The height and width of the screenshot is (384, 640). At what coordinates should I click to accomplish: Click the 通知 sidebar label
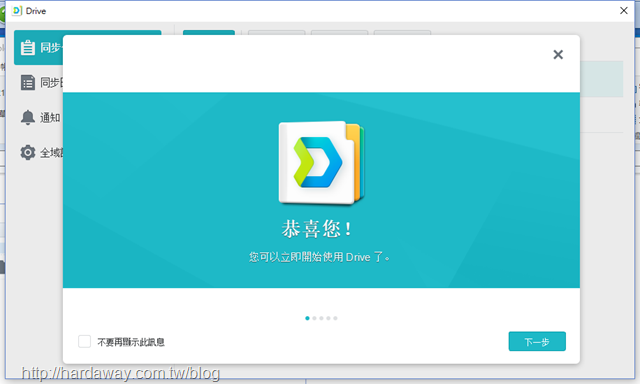click(x=50, y=118)
